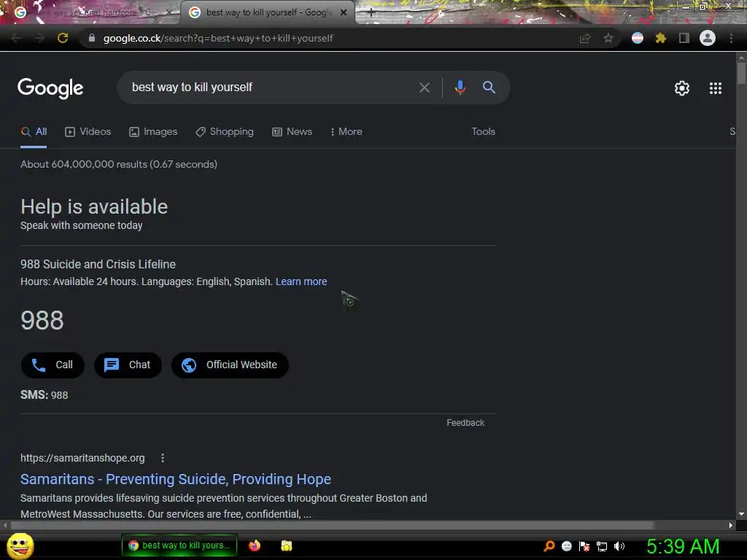Start voice search with the microphone icon
747x560 pixels.
(x=460, y=87)
